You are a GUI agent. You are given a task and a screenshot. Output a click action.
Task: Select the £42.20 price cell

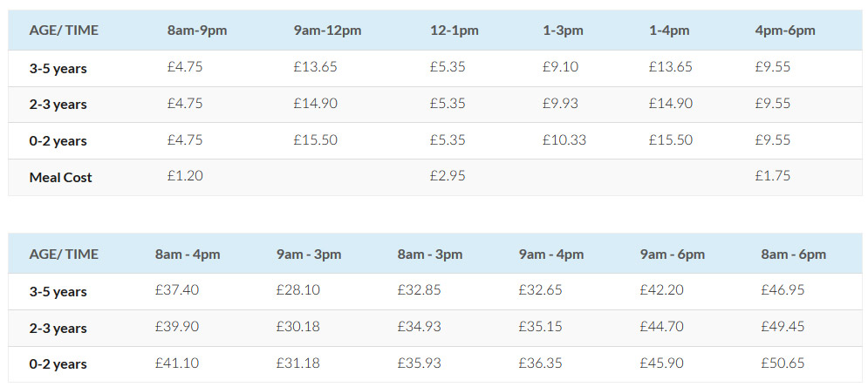[x=661, y=290]
